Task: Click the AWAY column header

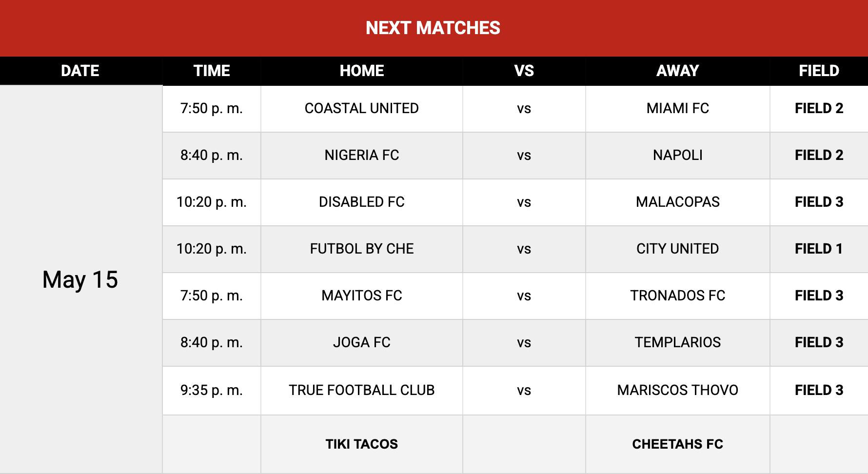Action: (x=678, y=71)
